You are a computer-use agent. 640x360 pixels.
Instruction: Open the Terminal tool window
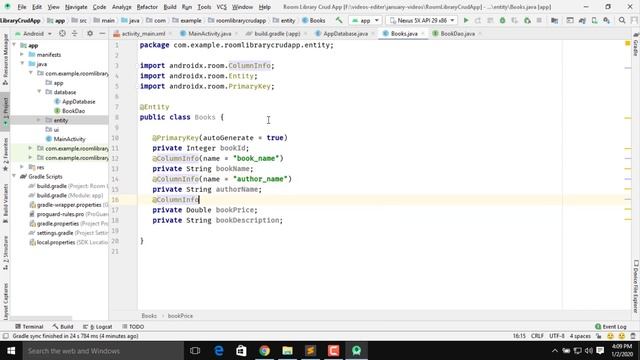click(x=29, y=327)
